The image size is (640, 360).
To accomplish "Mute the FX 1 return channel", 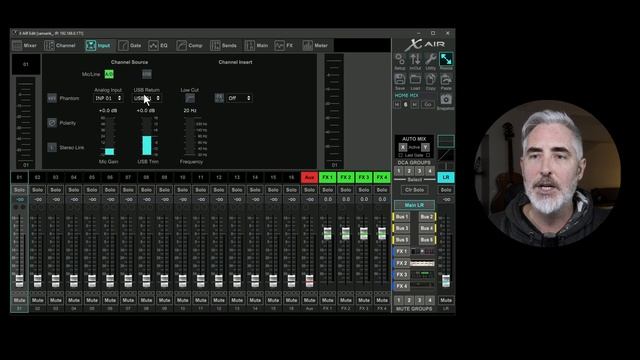I will coord(327,300).
